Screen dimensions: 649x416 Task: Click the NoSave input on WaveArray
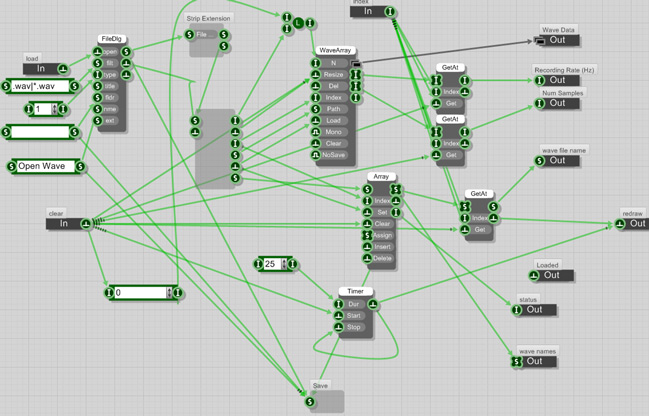pos(333,155)
